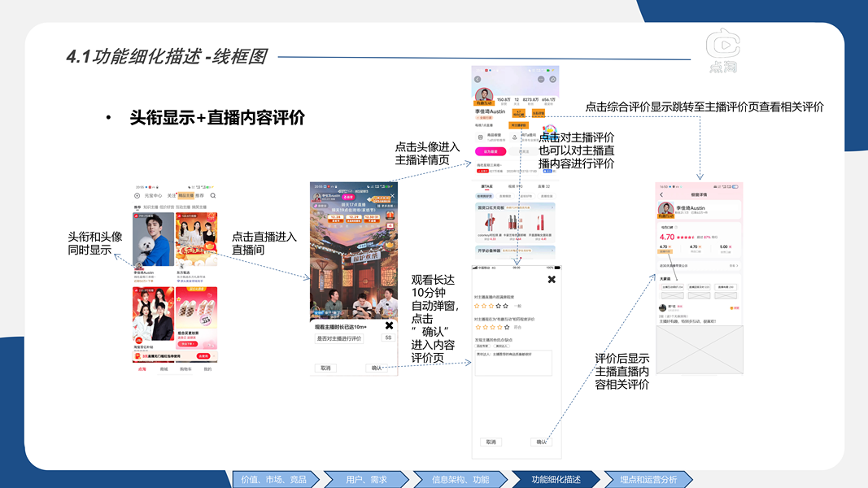Click the fifth star of the content satisfaction rating
This screenshot has width=868, height=488.
[x=505, y=306]
